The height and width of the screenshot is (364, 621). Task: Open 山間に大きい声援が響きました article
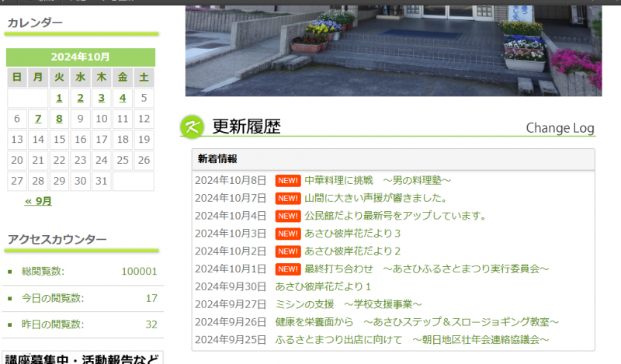coord(376,198)
